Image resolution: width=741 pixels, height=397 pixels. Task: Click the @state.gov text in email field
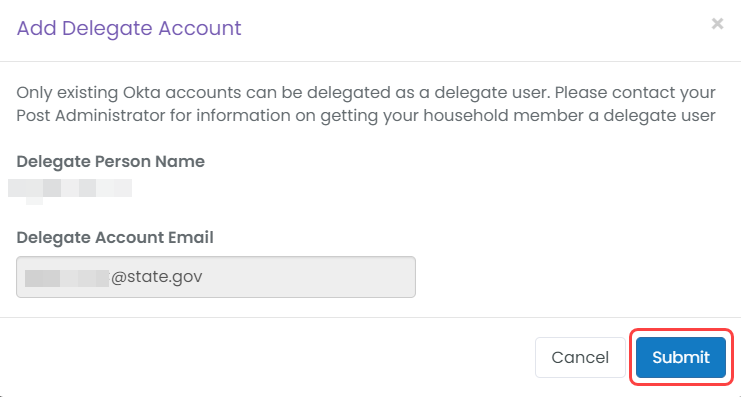[x=156, y=277]
